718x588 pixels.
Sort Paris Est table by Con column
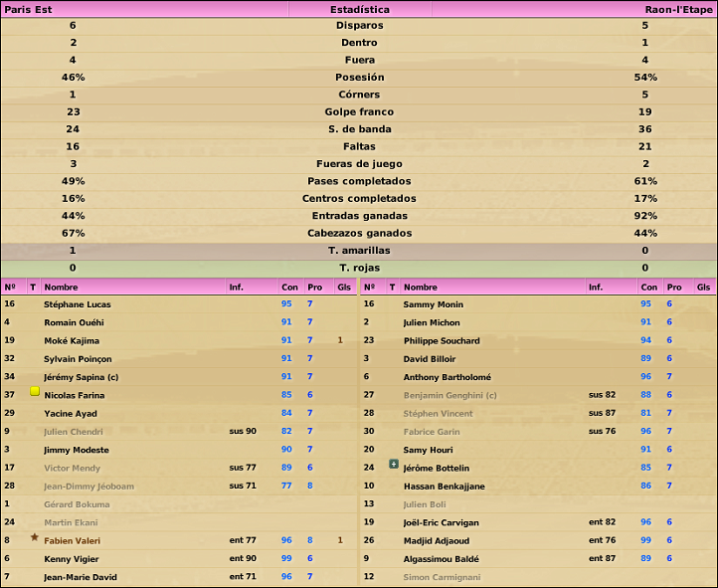289,288
